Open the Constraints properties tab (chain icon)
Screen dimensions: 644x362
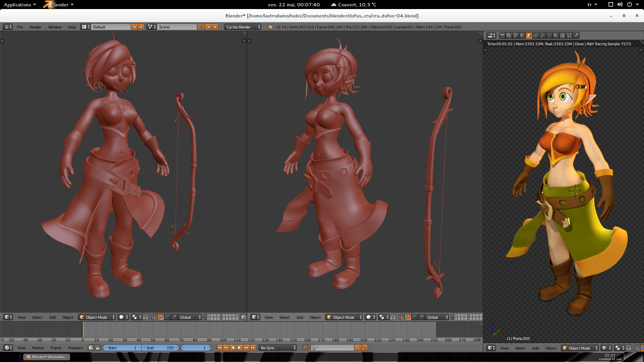(536, 36)
